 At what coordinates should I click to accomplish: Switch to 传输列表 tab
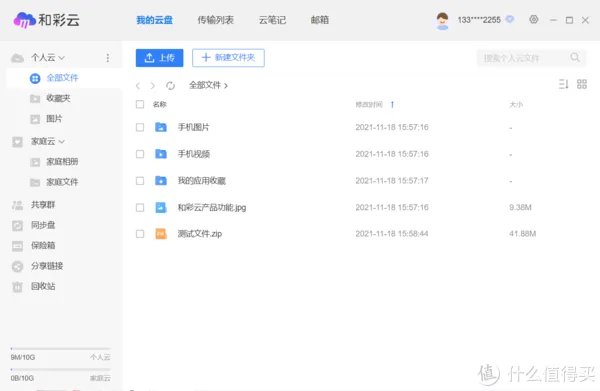click(215, 20)
